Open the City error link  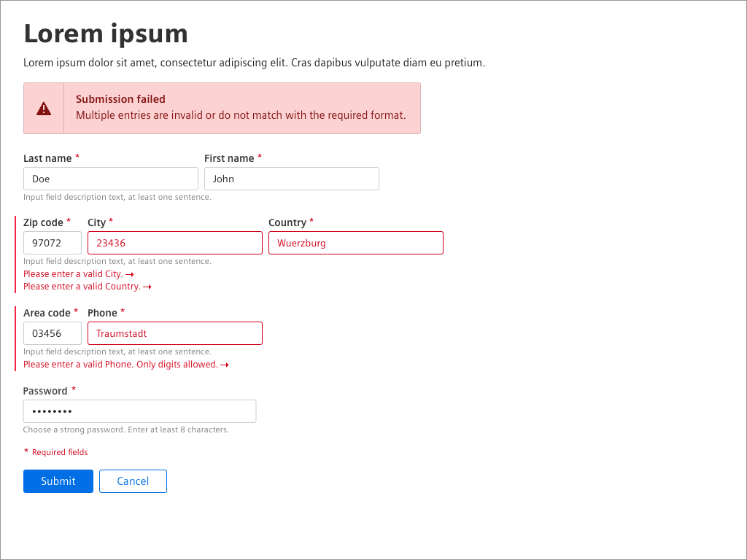tap(73, 273)
